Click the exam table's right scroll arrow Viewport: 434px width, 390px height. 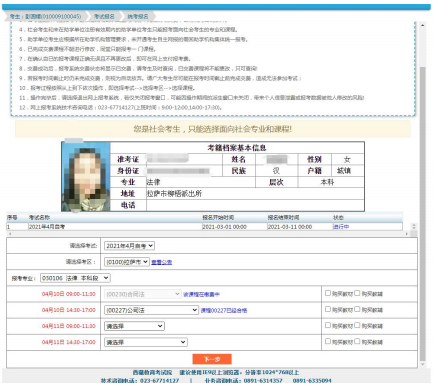click(x=406, y=234)
